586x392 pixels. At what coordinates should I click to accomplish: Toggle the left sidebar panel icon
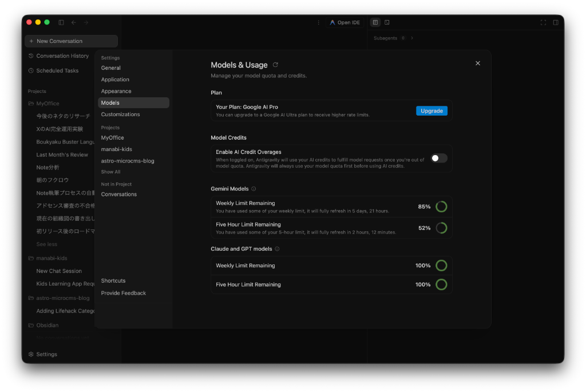(x=61, y=22)
